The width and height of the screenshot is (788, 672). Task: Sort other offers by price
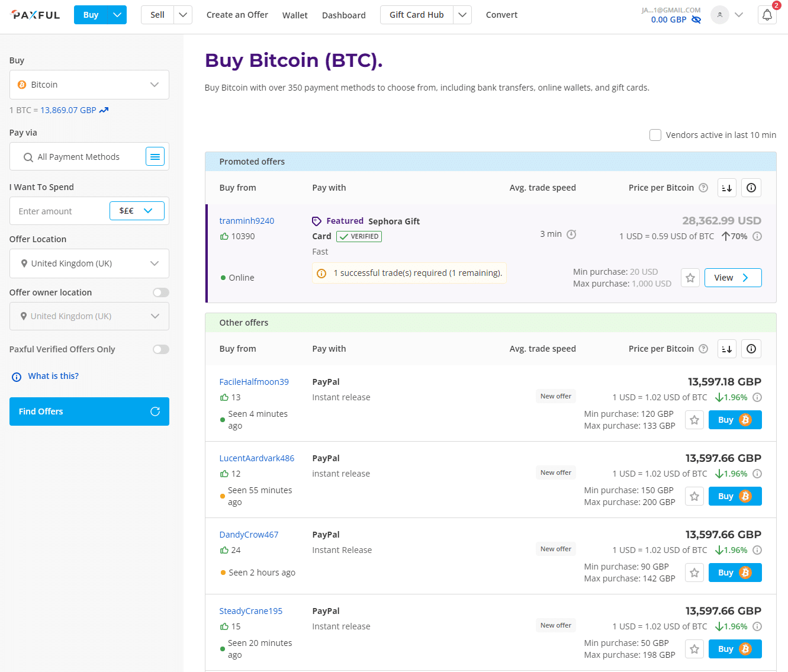coord(727,349)
